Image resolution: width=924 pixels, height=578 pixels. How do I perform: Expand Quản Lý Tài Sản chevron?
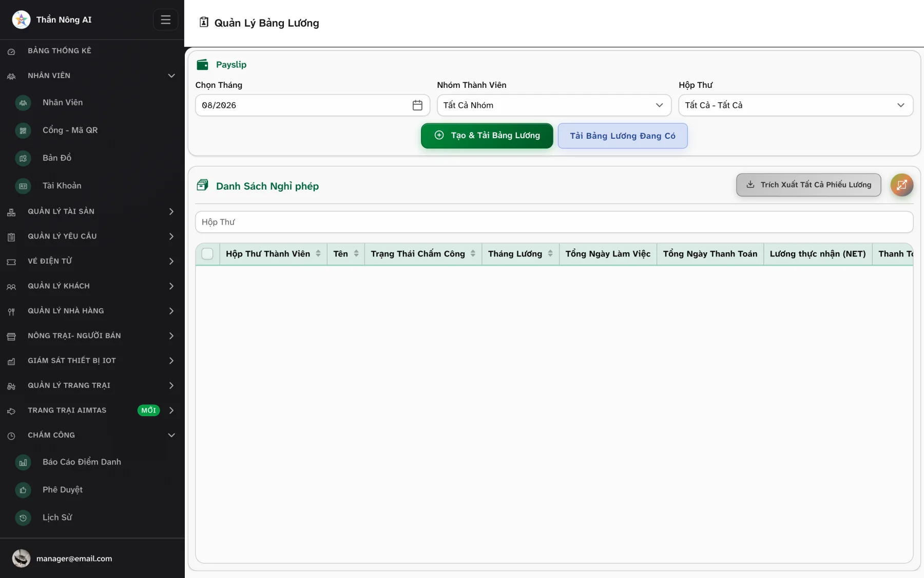click(x=171, y=211)
